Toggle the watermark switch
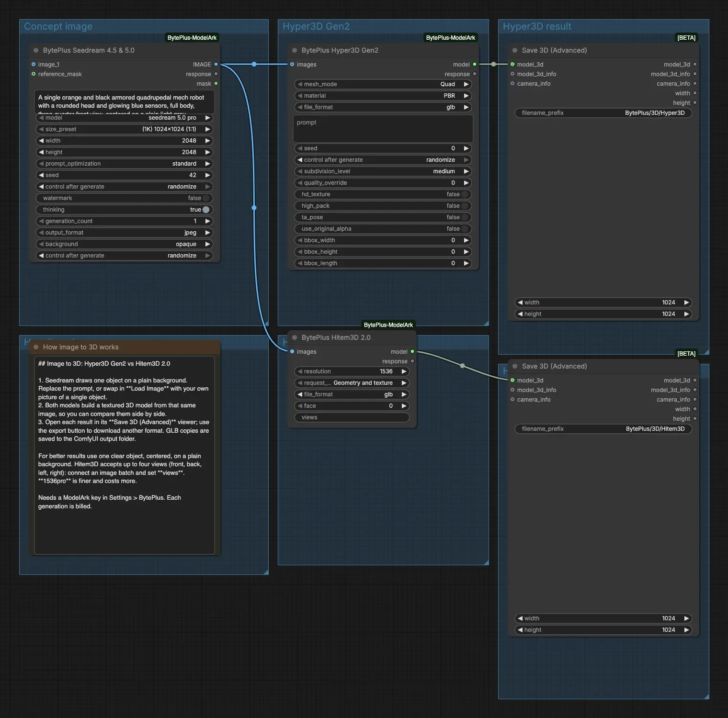 click(x=206, y=198)
